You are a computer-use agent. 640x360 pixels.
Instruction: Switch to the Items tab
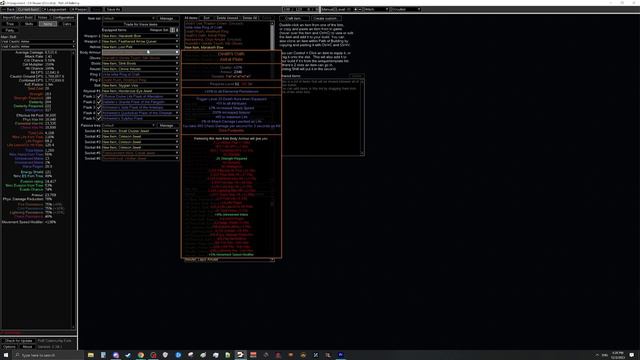(x=48, y=24)
